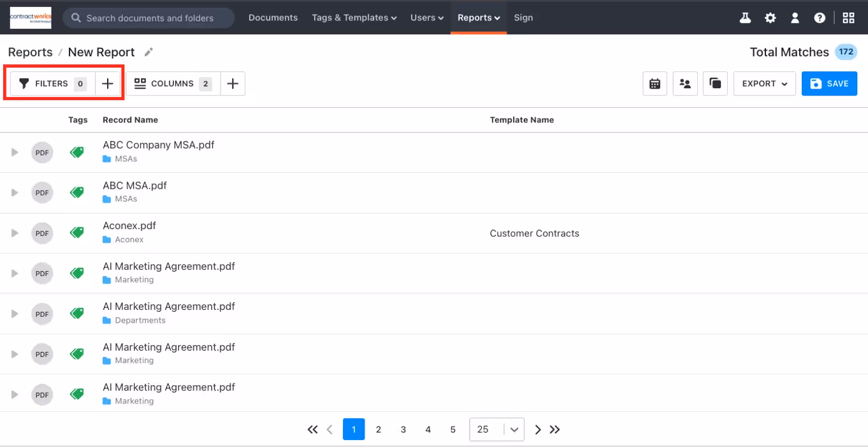Click the calendar date-range icon

(x=655, y=83)
